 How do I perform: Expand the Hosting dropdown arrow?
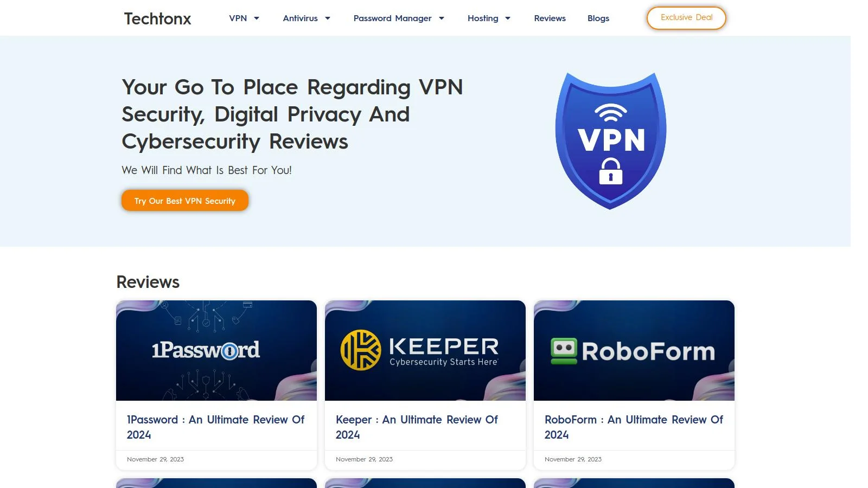[x=508, y=18]
